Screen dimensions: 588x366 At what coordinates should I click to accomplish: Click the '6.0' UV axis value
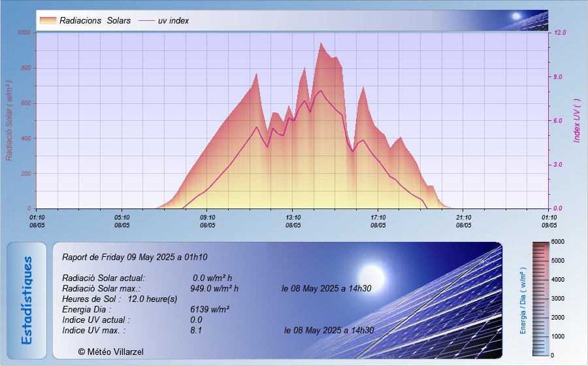point(558,121)
